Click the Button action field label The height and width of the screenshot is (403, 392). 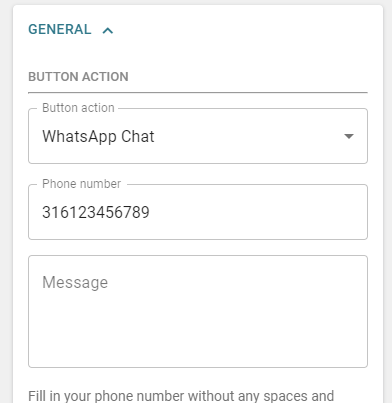[78, 108]
